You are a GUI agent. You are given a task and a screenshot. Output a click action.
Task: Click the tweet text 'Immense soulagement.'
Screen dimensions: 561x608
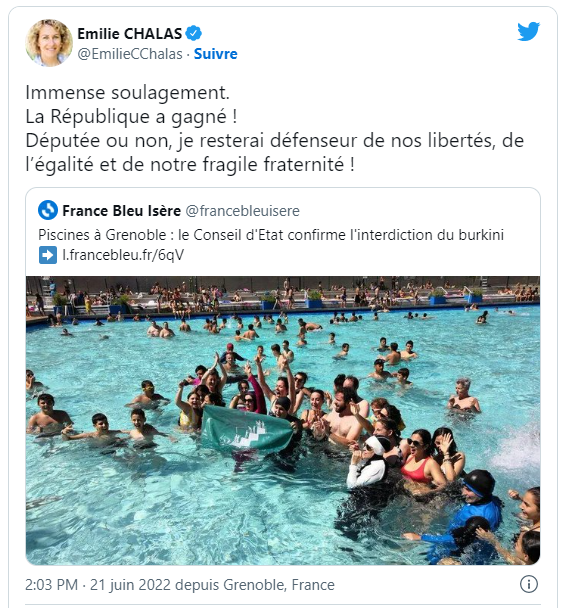pos(128,93)
